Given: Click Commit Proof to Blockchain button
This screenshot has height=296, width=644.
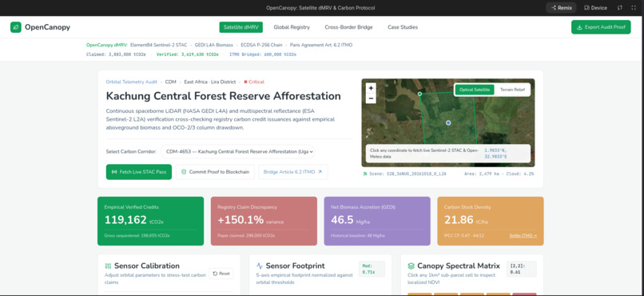Looking at the screenshot, I should 215,172.
